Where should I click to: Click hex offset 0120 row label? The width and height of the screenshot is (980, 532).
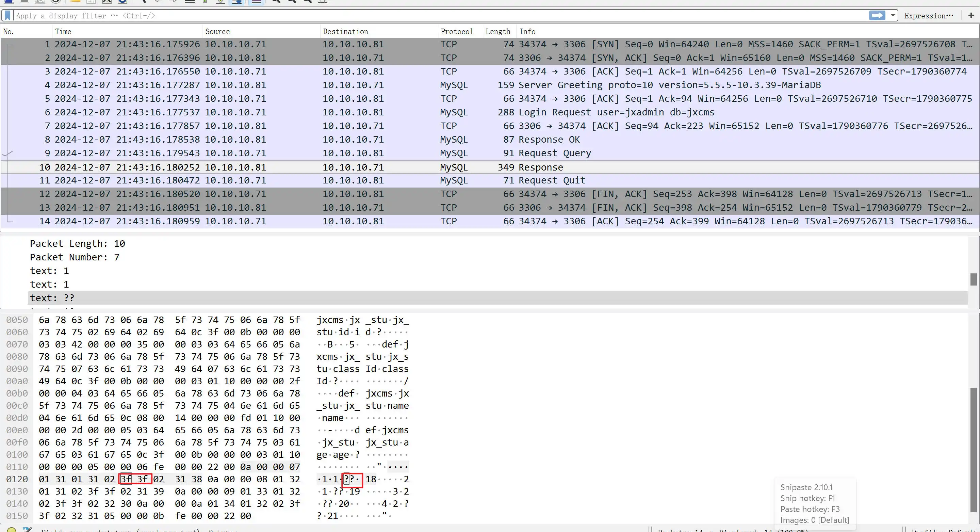tap(17, 479)
